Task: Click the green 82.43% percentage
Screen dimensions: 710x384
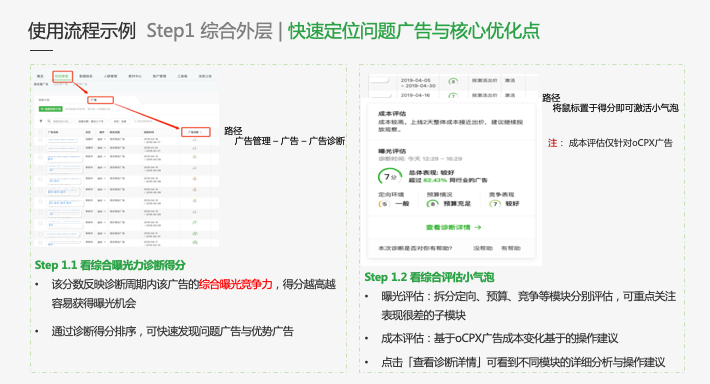Action: pyautogui.click(x=435, y=180)
